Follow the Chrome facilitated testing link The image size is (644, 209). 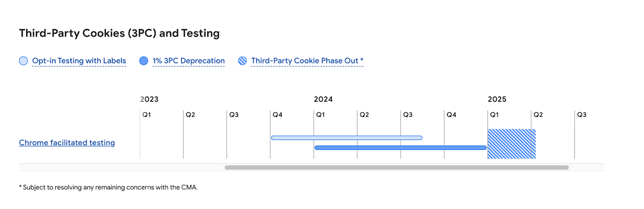67,143
